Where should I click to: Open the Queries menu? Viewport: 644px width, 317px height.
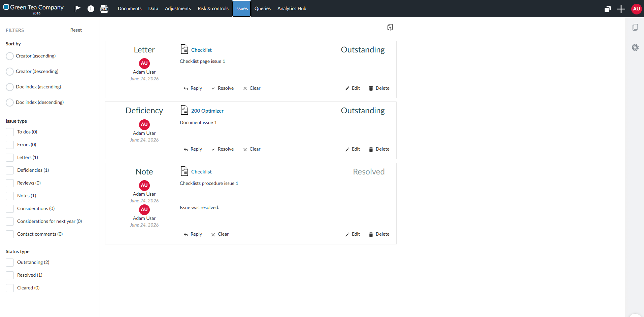coord(263,9)
